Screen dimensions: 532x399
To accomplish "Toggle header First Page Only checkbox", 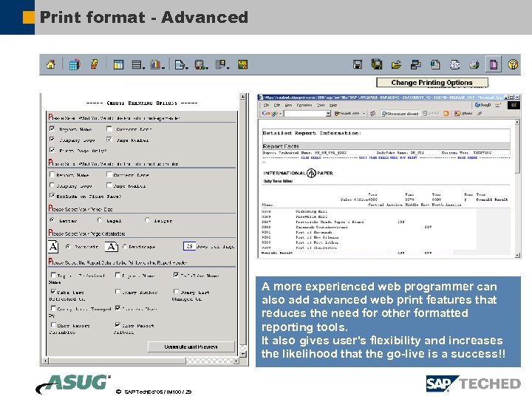I will click(x=52, y=150).
